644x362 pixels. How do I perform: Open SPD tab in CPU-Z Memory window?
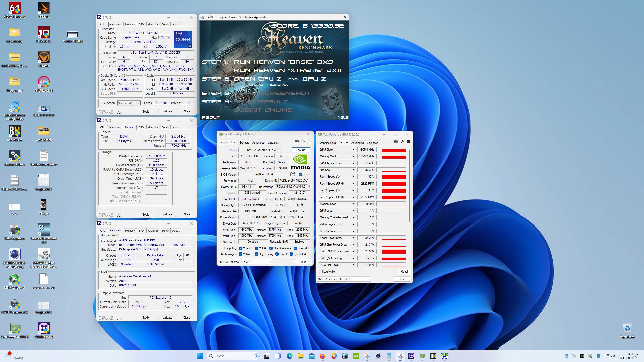[141, 127]
